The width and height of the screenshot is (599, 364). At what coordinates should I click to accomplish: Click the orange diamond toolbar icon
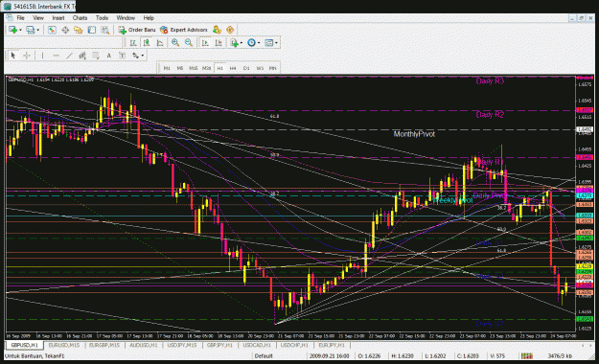coord(230,30)
